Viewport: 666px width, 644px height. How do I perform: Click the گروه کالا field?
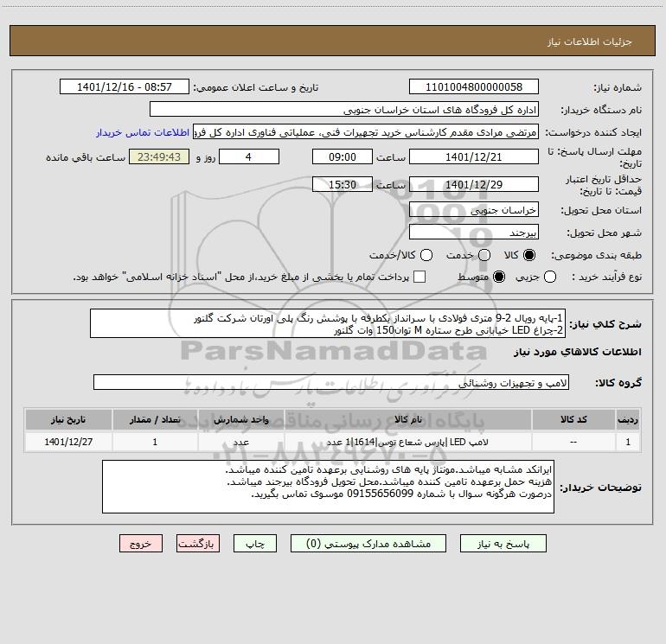(x=331, y=382)
